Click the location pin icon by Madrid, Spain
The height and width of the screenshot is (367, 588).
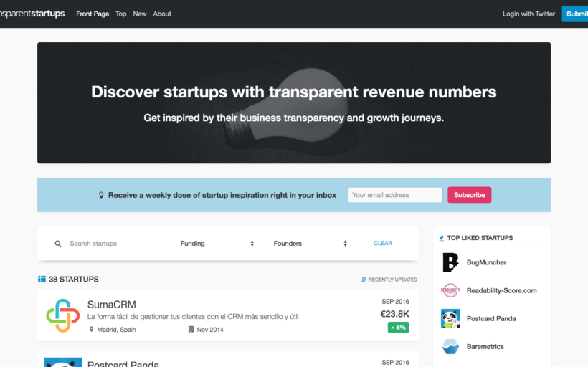tap(91, 329)
